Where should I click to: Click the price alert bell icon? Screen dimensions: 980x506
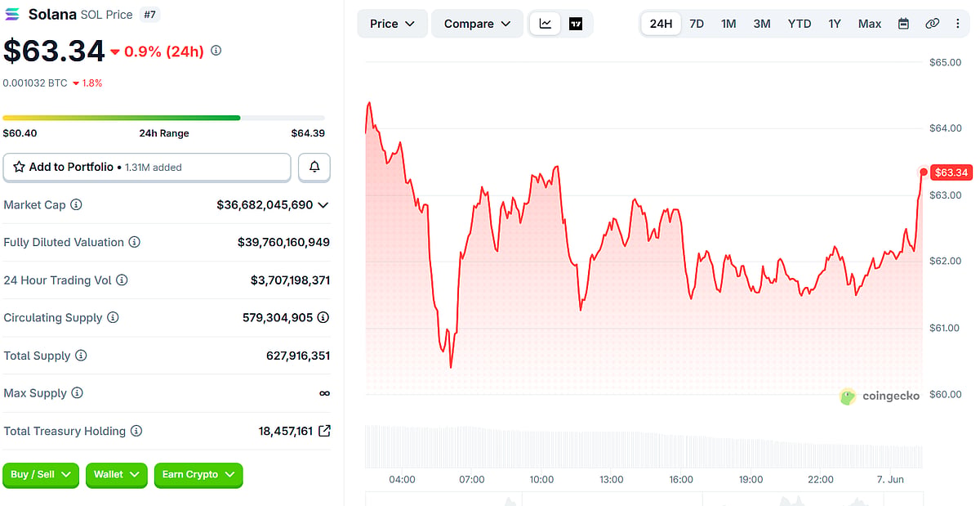(x=314, y=167)
